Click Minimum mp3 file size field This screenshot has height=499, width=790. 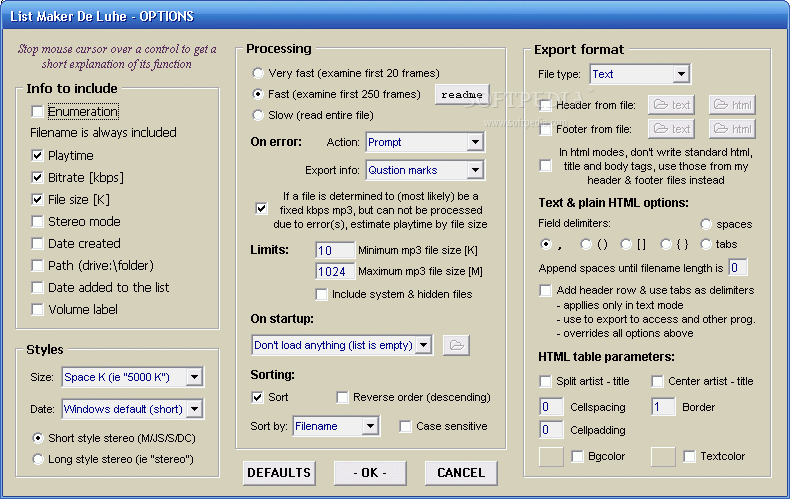pyautogui.click(x=335, y=251)
